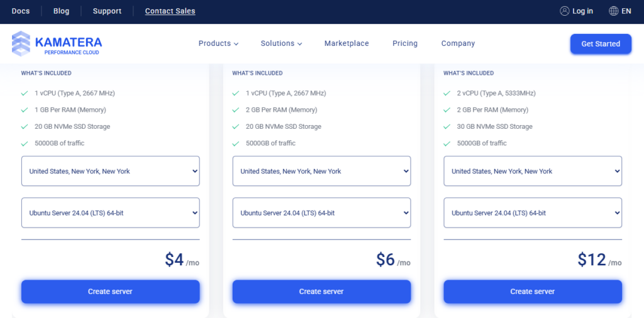Open the $6 plan operating system dropdown
This screenshot has width=644, height=318.
pos(321,213)
